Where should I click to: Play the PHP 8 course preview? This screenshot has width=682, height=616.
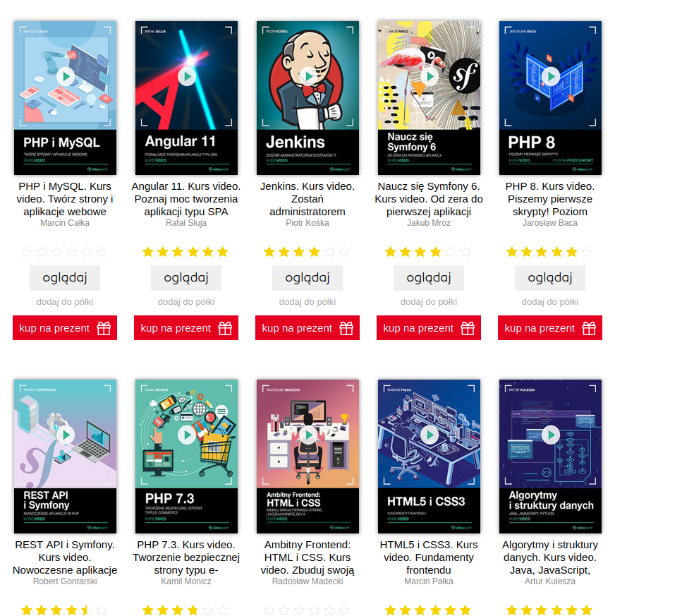[551, 77]
